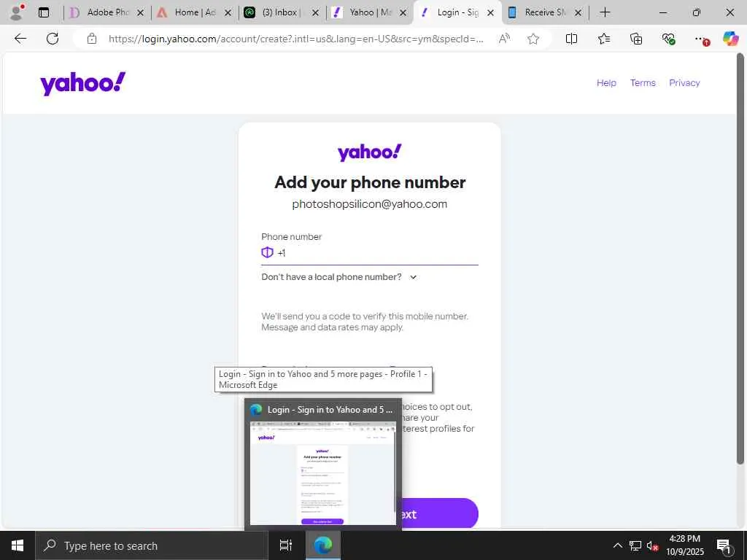This screenshot has width=747, height=560.
Task: Open the Privacy link
Action: (x=684, y=83)
